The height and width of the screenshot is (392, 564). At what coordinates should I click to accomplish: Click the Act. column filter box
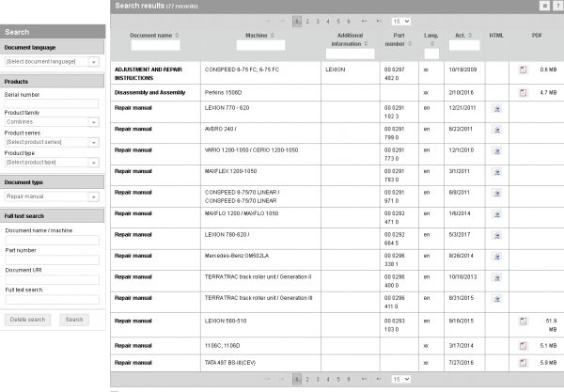(x=464, y=45)
